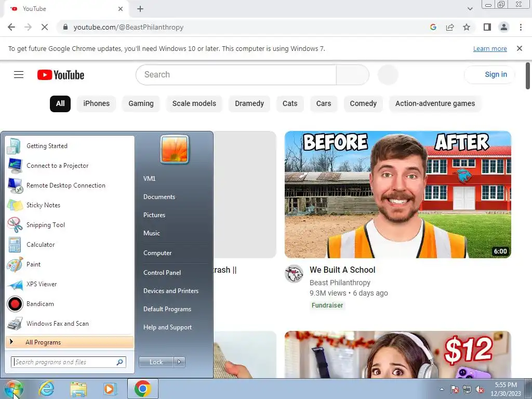Share this page via the share icon

pyautogui.click(x=450, y=27)
